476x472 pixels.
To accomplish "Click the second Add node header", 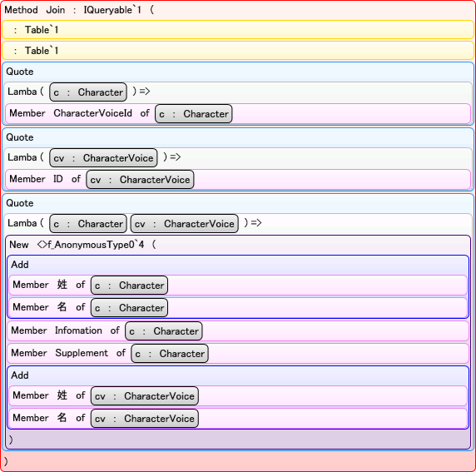I will (x=20, y=375).
